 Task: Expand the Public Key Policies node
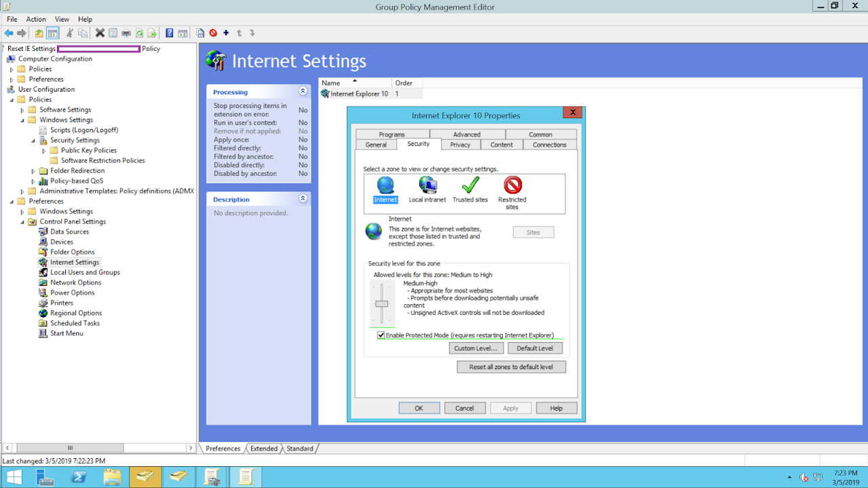pos(44,151)
